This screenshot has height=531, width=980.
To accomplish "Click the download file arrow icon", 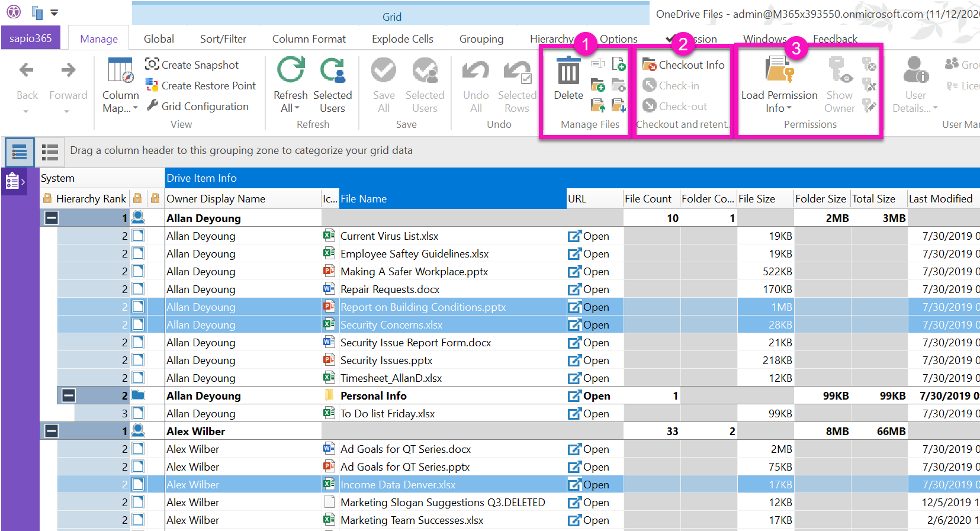I will click(x=618, y=105).
